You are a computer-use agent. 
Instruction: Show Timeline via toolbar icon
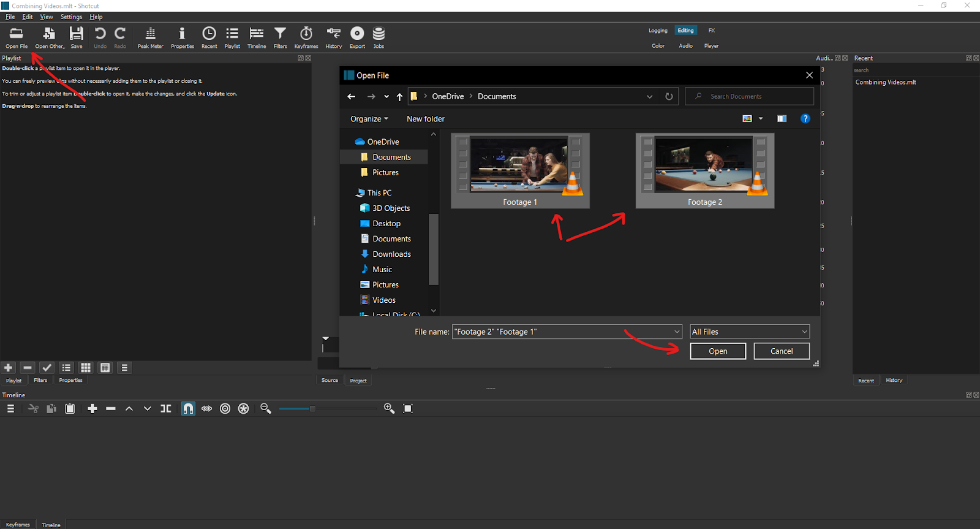[x=257, y=37]
